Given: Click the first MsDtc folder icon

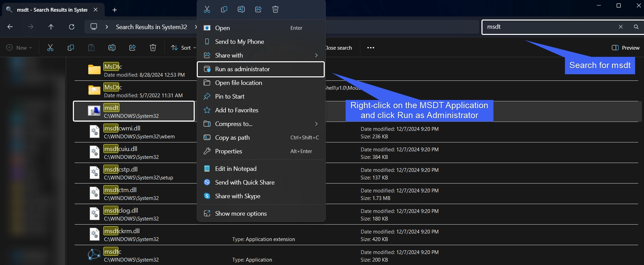Looking at the screenshot, I should coord(94,70).
